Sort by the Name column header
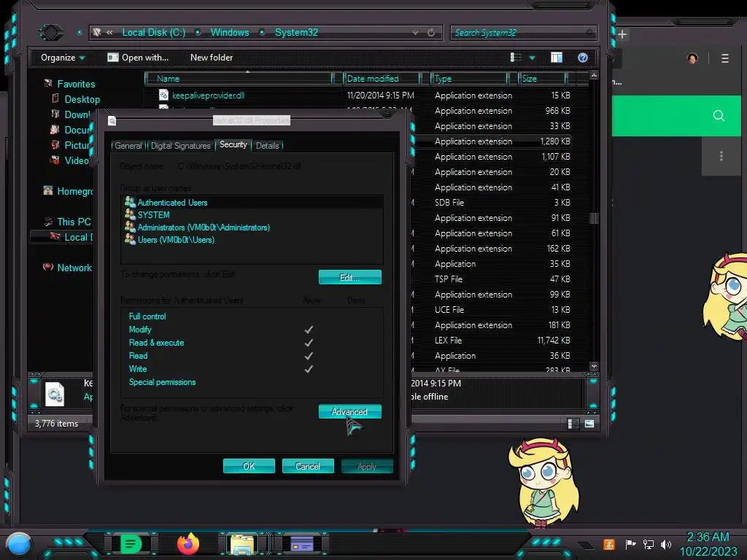Screen dimensions: 747x560 click(x=241, y=79)
